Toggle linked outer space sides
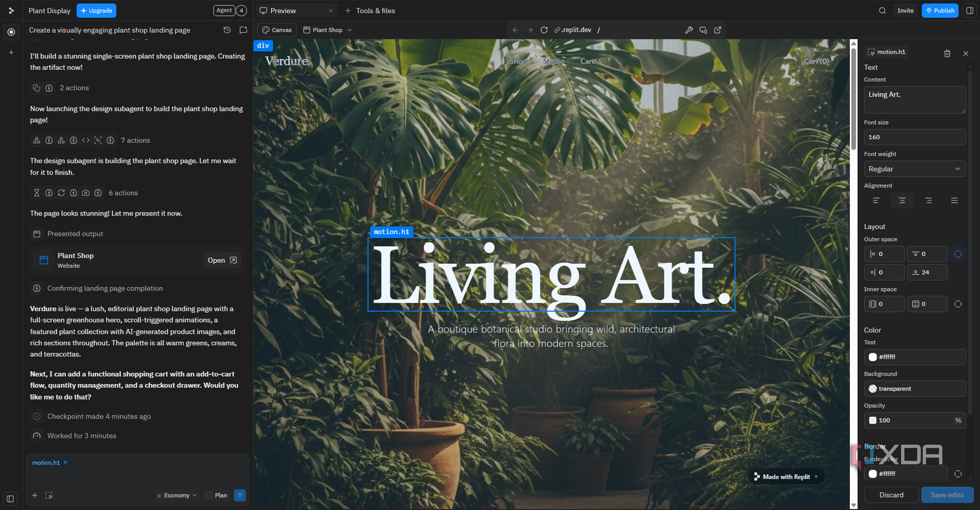 pyautogui.click(x=958, y=254)
